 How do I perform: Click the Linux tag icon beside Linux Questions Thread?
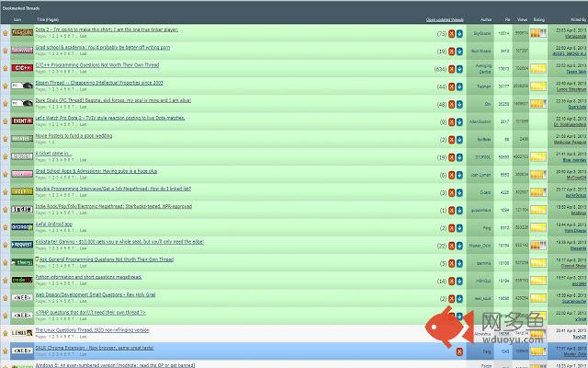click(21, 332)
